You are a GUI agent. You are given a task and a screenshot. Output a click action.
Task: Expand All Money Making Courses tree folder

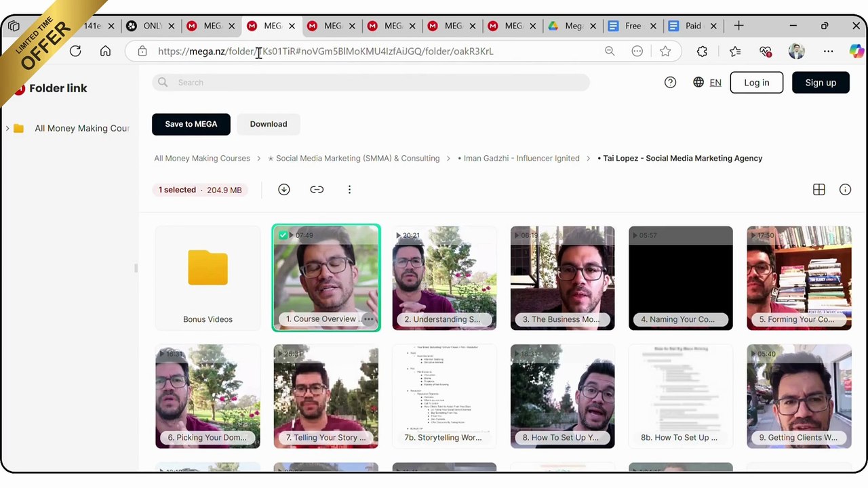tap(7, 128)
